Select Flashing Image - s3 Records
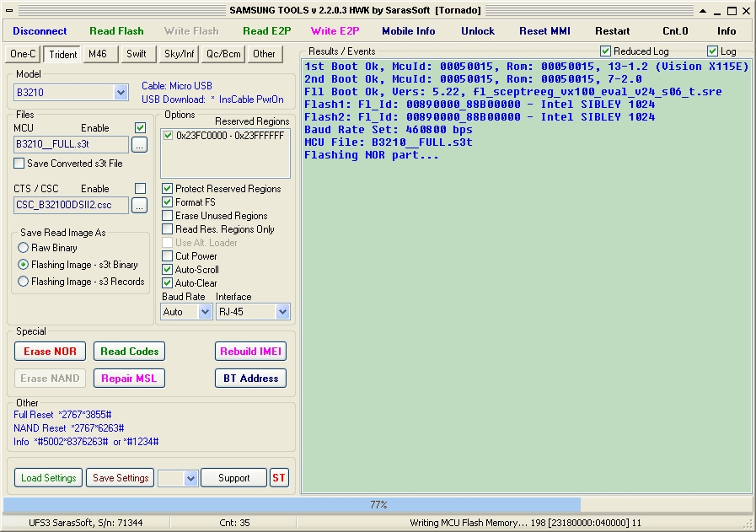 (23, 282)
